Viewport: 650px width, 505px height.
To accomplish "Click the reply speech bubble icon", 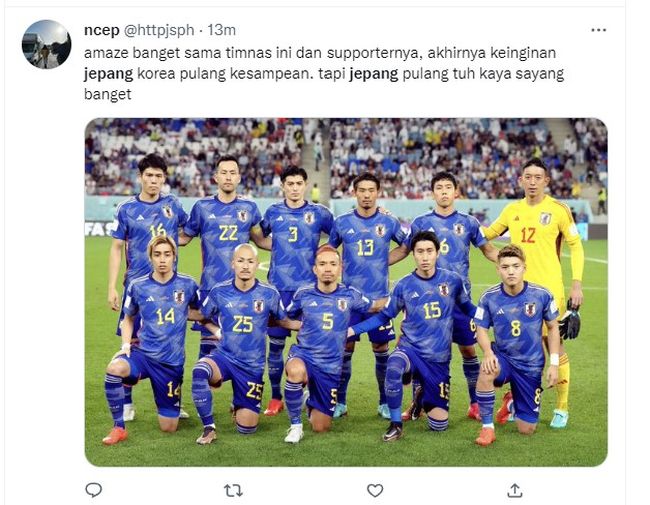I will coord(93,490).
